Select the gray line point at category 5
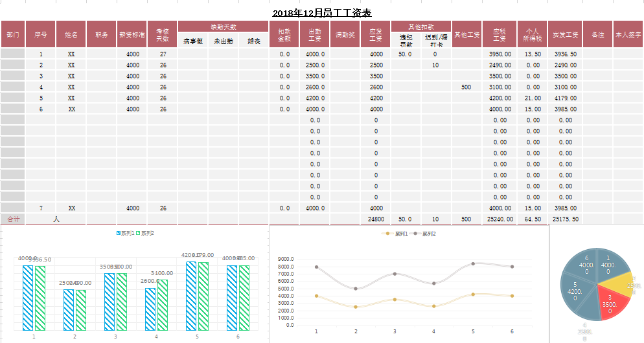This screenshot has width=644, height=343. coord(473,264)
